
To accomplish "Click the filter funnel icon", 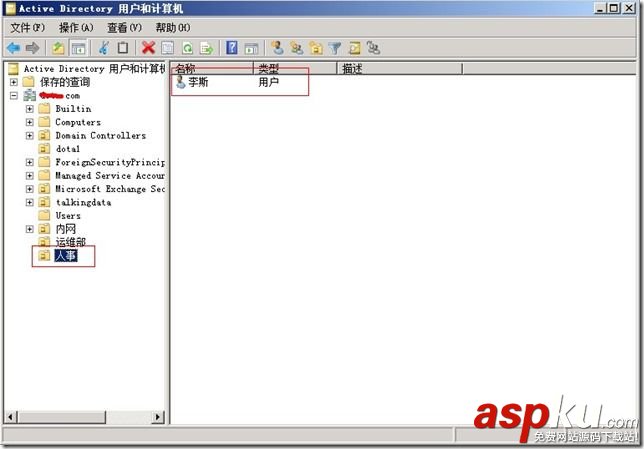I will click(335, 48).
